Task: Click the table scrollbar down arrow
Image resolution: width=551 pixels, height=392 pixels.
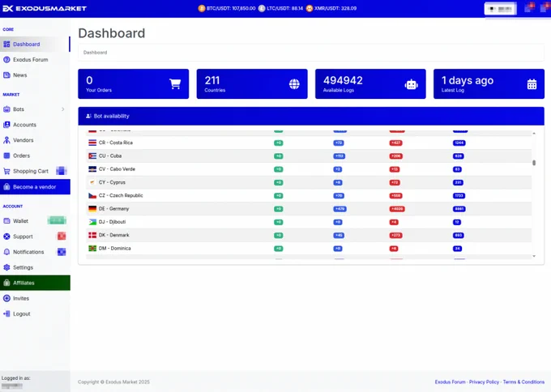Action: point(534,256)
